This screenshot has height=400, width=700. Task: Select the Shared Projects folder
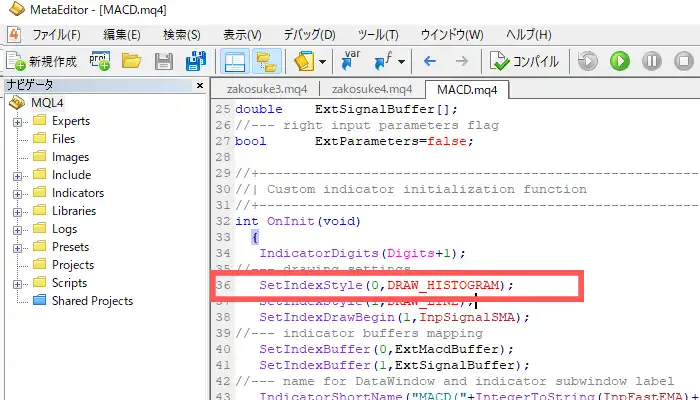[92, 300]
